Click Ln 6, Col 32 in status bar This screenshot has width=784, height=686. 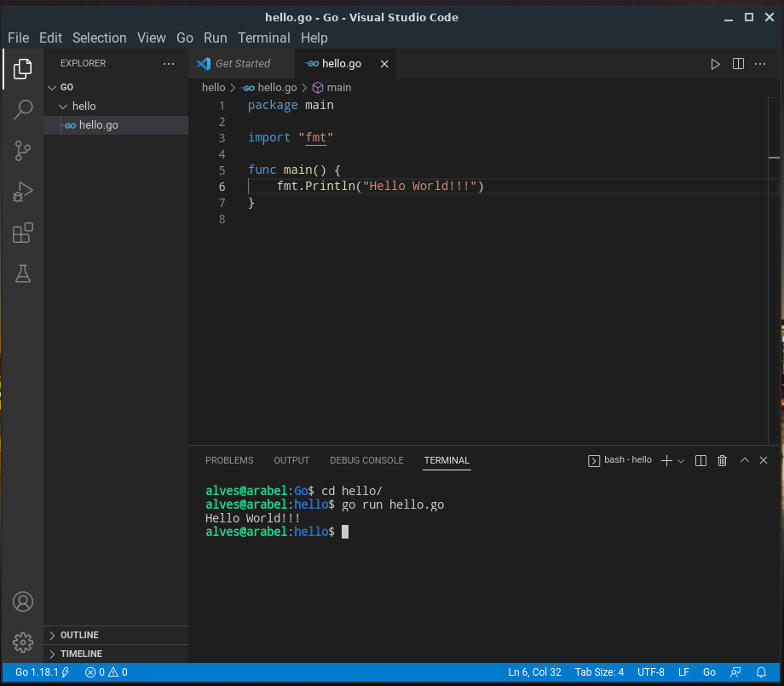(534, 672)
